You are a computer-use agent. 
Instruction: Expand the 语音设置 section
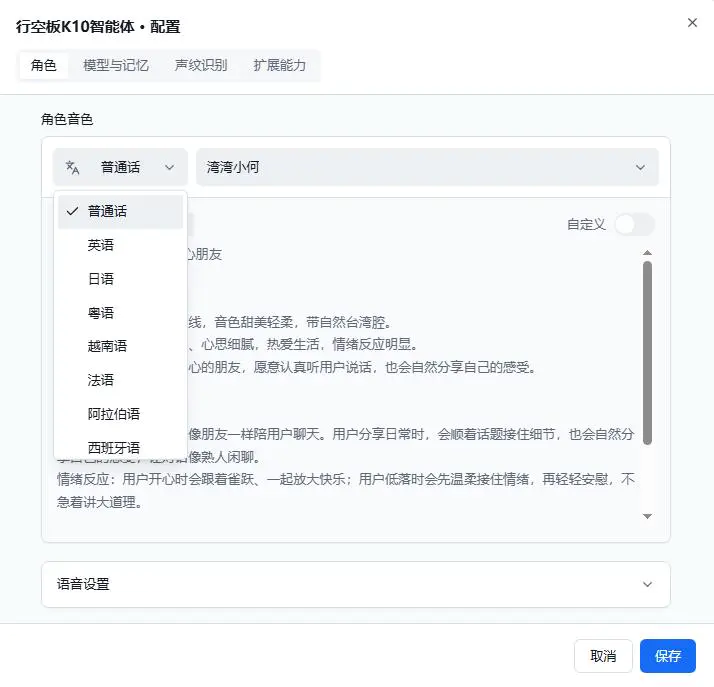click(356, 584)
